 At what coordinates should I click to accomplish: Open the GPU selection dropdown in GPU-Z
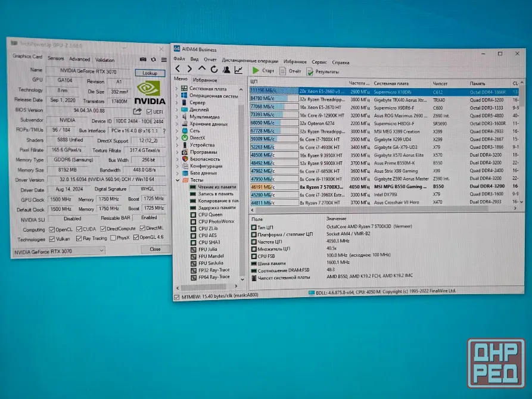tap(59, 251)
